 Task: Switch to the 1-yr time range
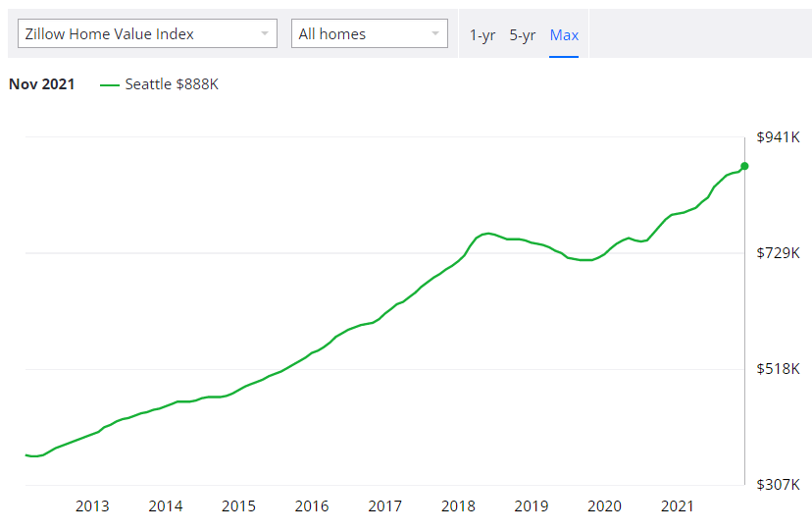point(482,35)
